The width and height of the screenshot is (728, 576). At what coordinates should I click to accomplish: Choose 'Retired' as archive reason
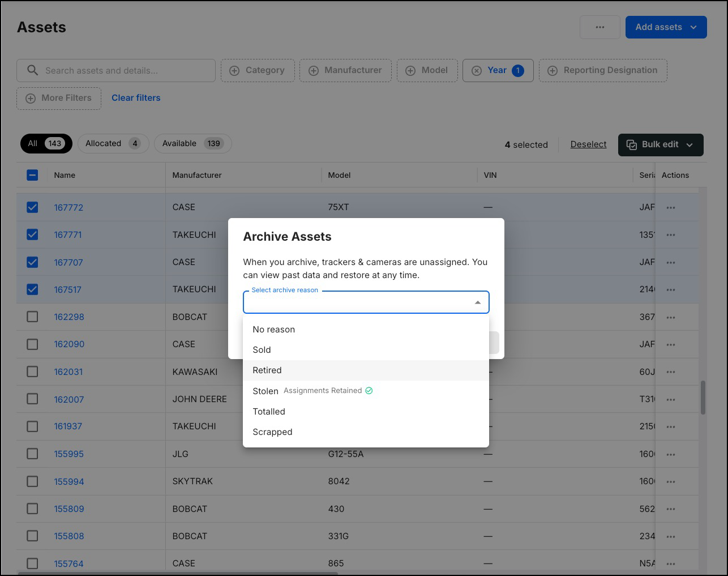[366, 370]
